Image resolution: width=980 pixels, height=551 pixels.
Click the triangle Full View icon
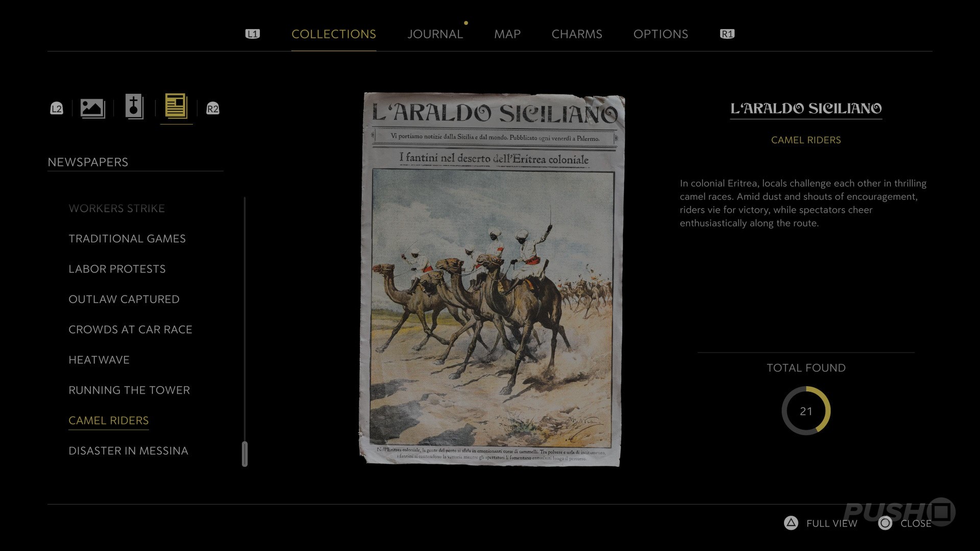(x=791, y=523)
